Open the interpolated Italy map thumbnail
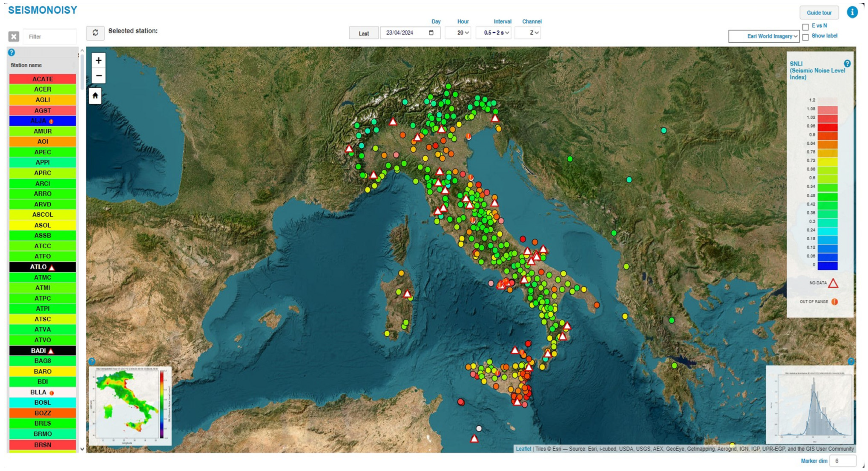The image size is (868, 471). click(130, 406)
